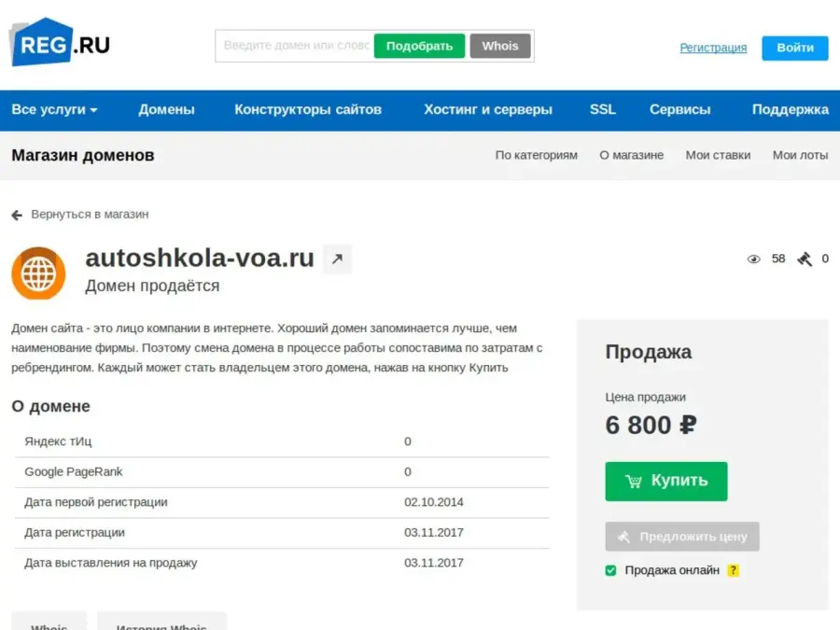Expand the Все услуги dropdown menu
The width and height of the screenshot is (840, 630).
click(x=54, y=110)
